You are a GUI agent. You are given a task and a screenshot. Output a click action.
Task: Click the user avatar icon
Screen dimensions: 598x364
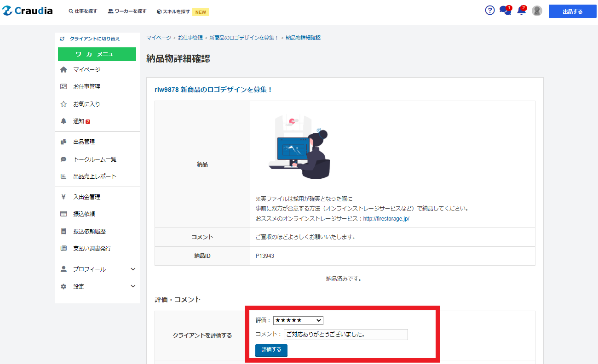pyautogui.click(x=537, y=11)
